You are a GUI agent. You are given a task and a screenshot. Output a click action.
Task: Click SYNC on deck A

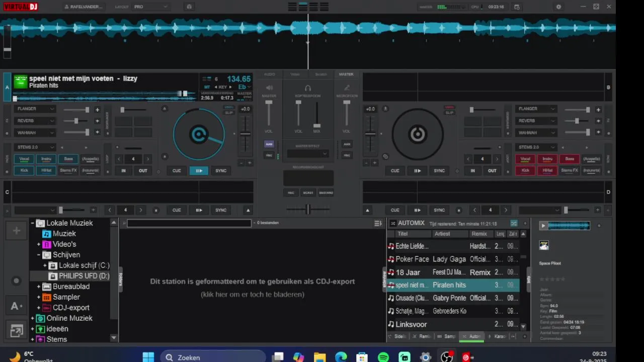[x=221, y=170]
